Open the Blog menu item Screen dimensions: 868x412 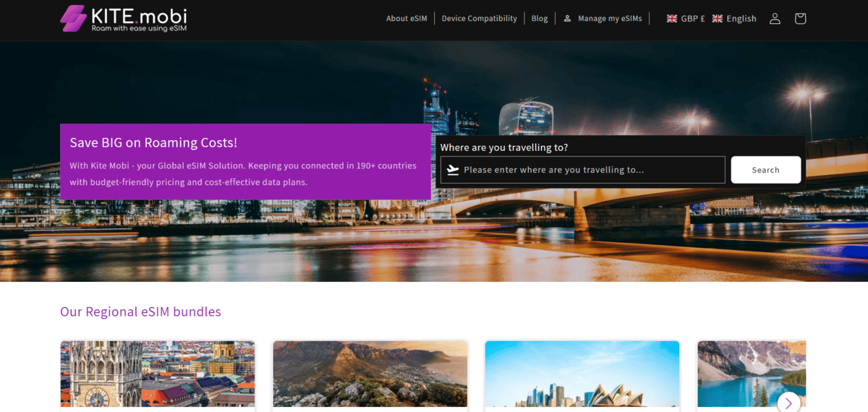point(540,19)
